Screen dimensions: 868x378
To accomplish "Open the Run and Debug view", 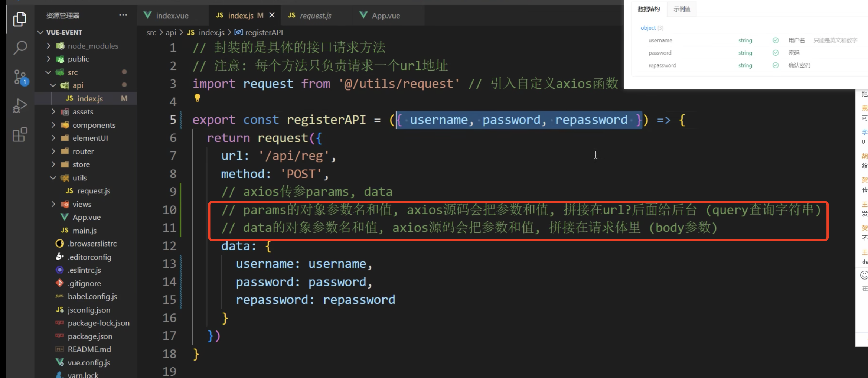I will [x=20, y=106].
